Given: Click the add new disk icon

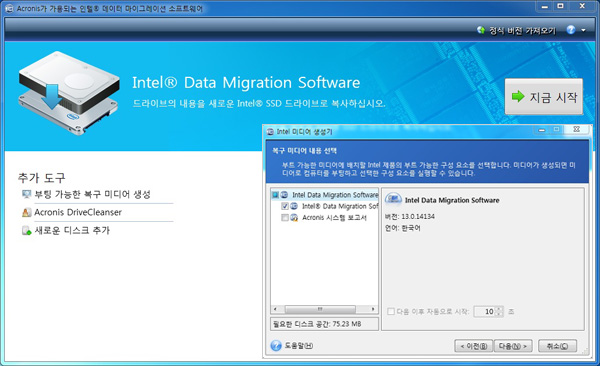Looking at the screenshot, I should click(x=26, y=230).
